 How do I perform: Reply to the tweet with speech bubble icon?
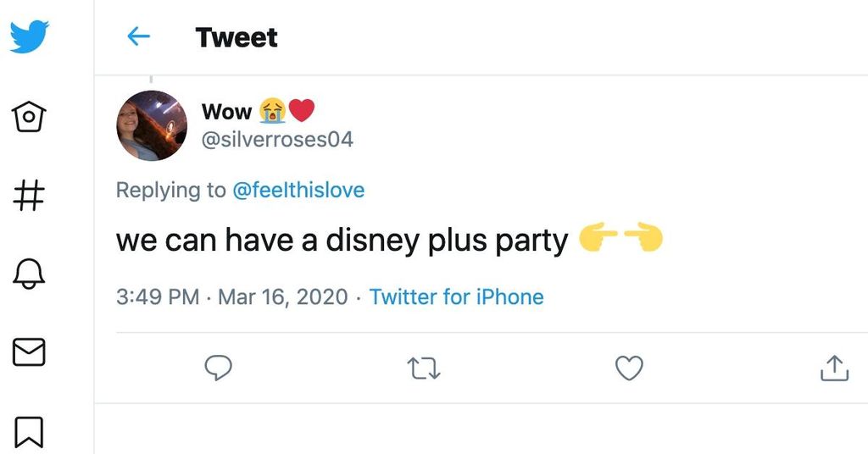[218, 368]
